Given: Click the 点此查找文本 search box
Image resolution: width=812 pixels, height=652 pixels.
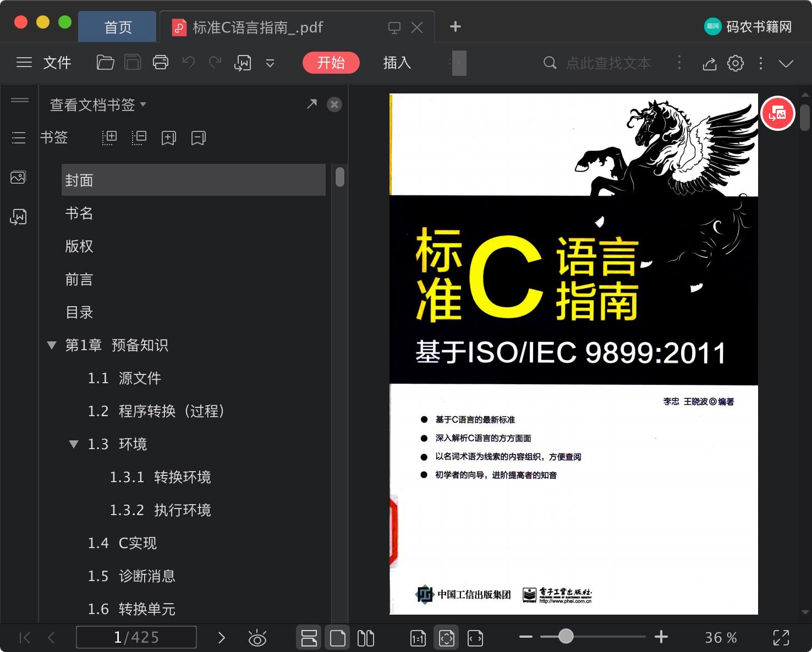Looking at the screenshot, I should click(x=608, y=63).
